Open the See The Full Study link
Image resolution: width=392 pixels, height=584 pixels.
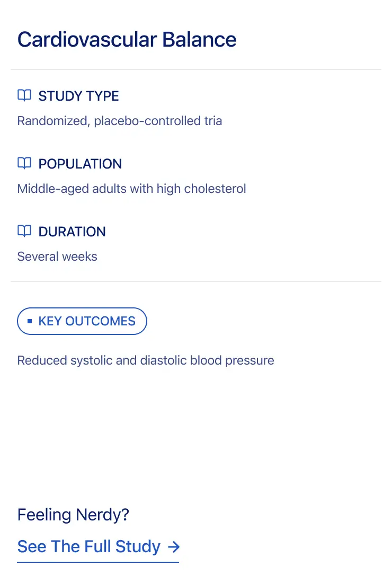coord(89,546)
